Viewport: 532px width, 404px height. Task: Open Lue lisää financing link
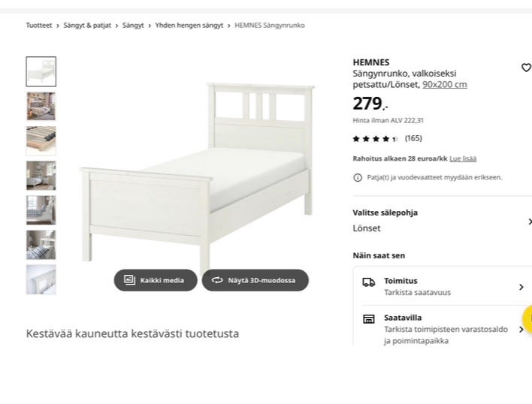point(463,158)
